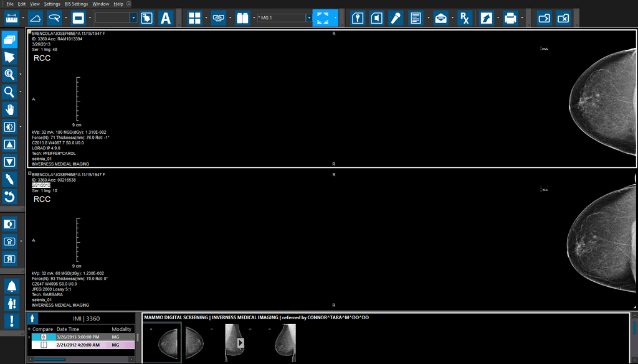Open the Rx prescription icon
Screen dimensions: 638x364
coord(464,18)
